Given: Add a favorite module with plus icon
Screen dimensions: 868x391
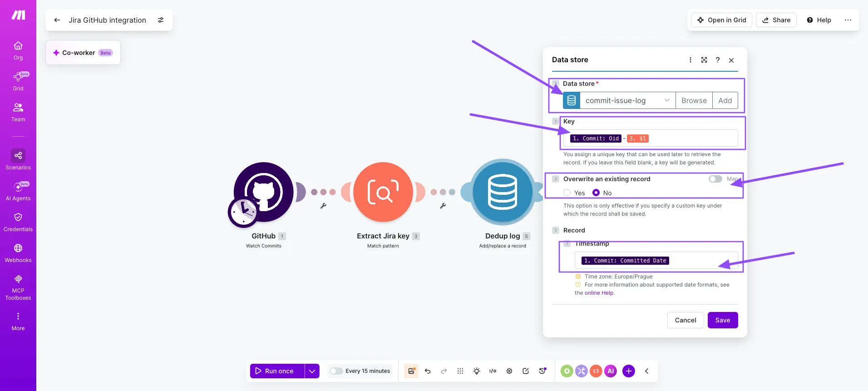Looking at the screenshot, I should coord(629,371).
